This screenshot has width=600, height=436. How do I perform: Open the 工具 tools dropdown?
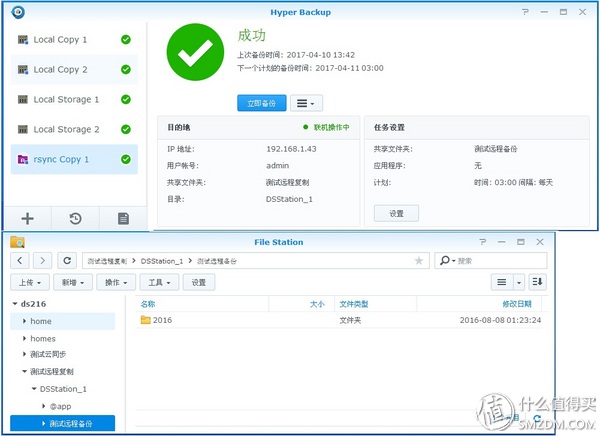159,283
